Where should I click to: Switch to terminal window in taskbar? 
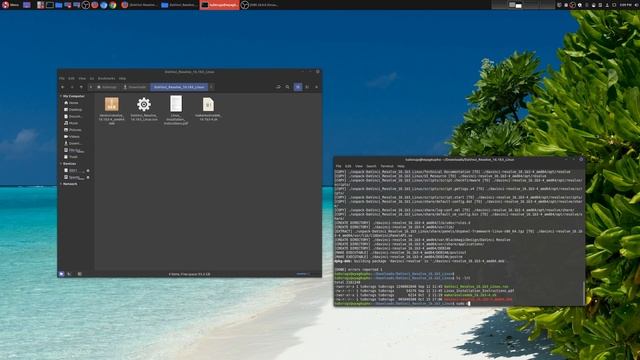[220, 5]
